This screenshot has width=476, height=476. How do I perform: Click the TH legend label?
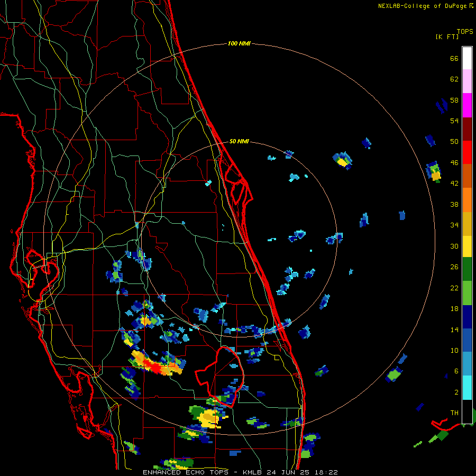454,413
